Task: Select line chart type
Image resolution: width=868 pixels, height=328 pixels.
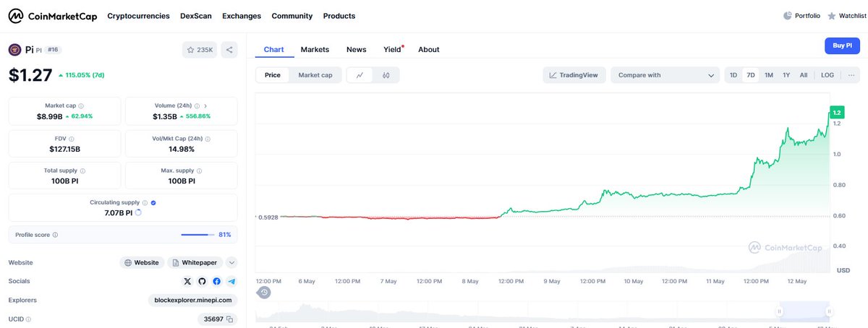Action: click(x=359, y=75)
